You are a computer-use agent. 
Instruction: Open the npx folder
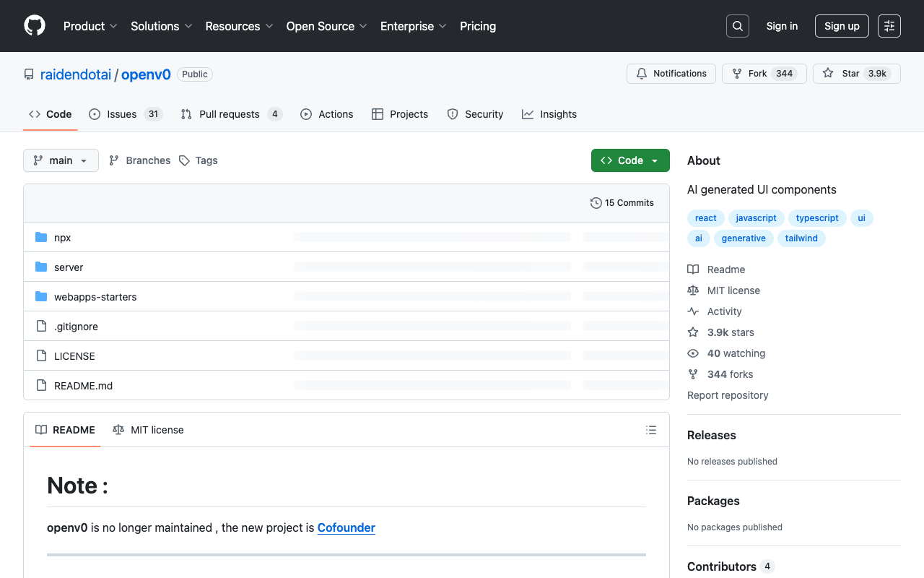coord(63,238)
